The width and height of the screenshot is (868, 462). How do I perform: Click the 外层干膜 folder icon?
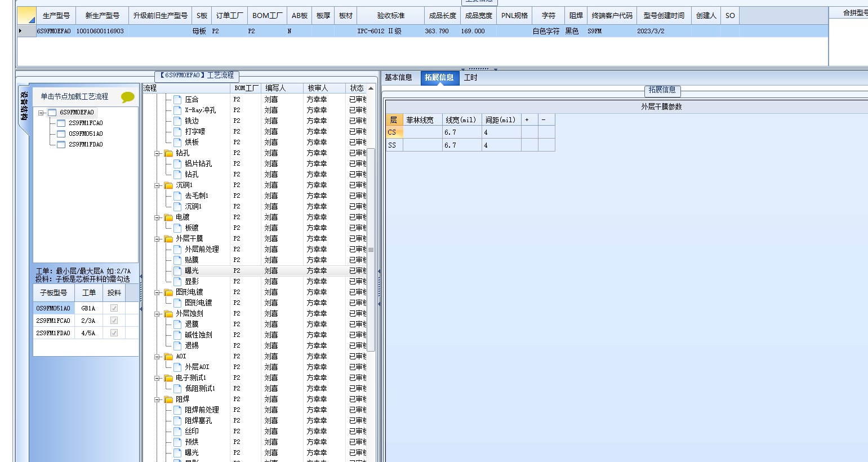168,239
